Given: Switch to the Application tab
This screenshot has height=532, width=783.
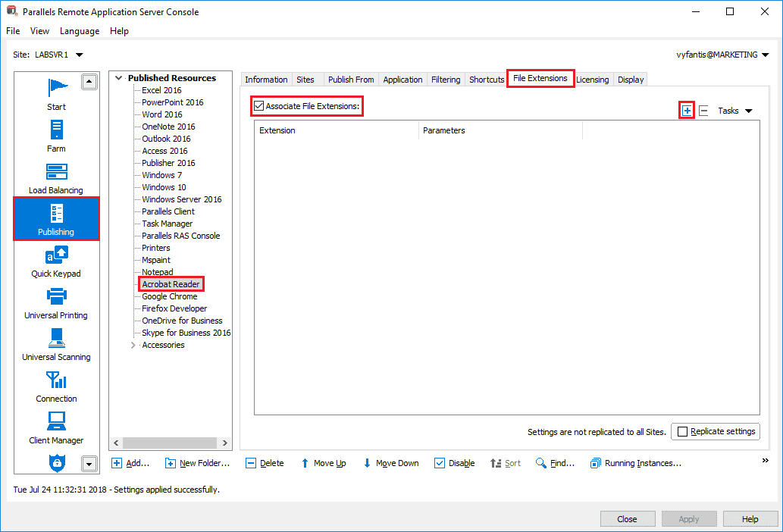Looking at the screenshot, I should (402, 80).
